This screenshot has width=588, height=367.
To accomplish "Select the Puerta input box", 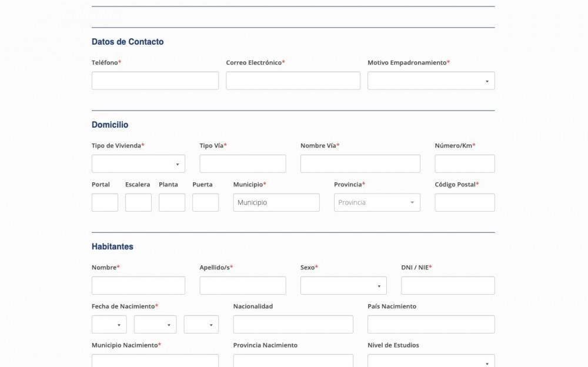I will point(205,202).
